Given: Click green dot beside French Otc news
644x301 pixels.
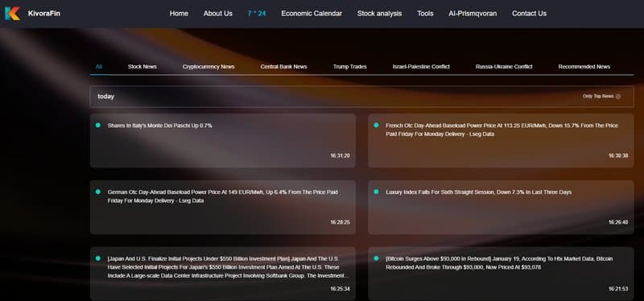Looking at the screenshot, I should (x=376, y=126).
